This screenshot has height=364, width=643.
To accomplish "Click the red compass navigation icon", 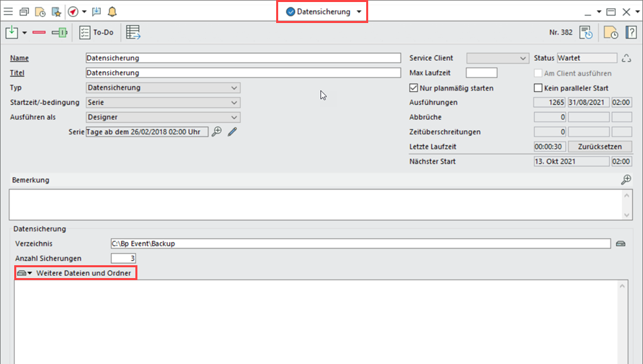I will pos(73,12).
